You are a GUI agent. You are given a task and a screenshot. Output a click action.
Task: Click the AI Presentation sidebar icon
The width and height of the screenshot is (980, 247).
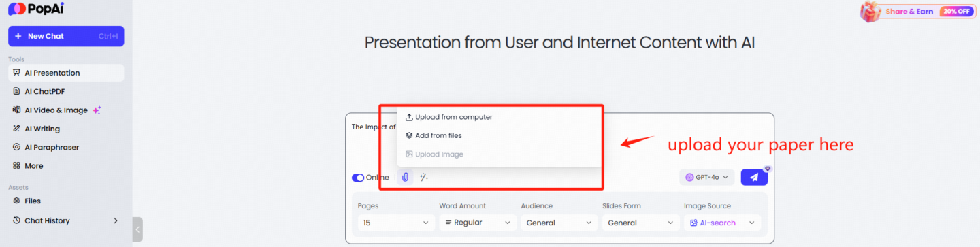pos(16,73)
